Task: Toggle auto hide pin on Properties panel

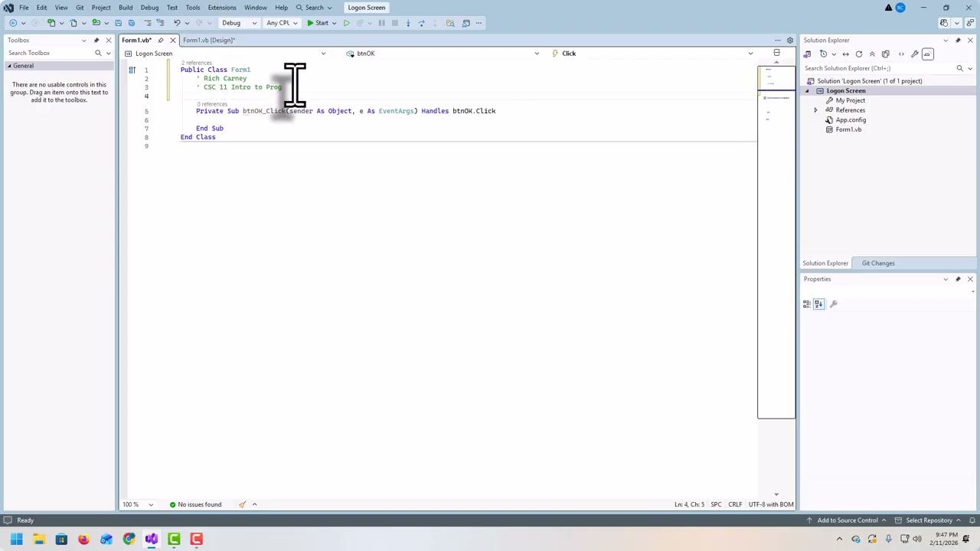Action: click(x=958, y=279)
